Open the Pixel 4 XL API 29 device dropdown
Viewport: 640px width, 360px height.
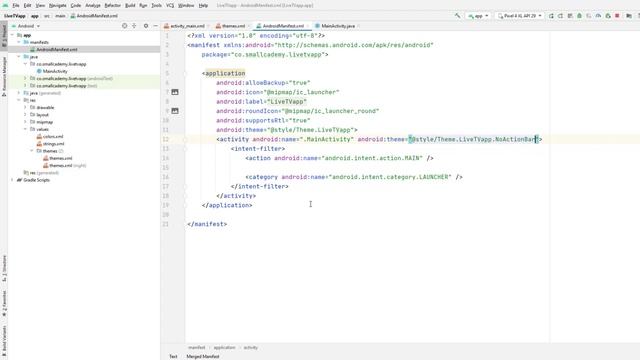[x=520, y=16]
